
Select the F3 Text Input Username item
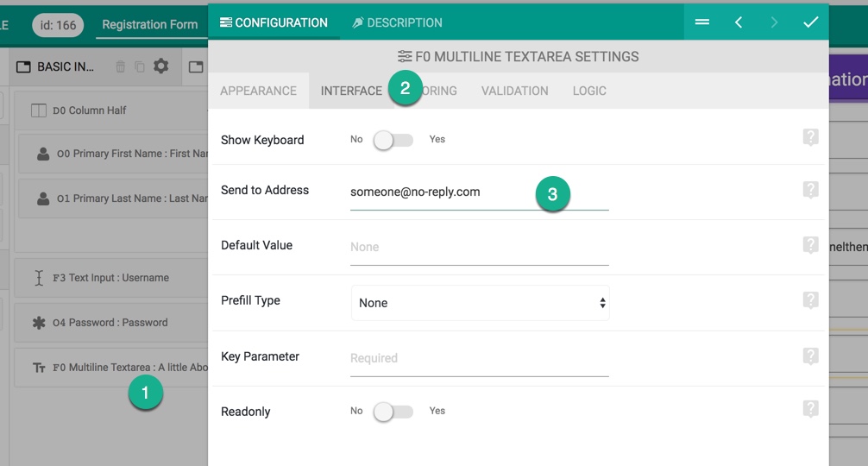click(110, 278)
